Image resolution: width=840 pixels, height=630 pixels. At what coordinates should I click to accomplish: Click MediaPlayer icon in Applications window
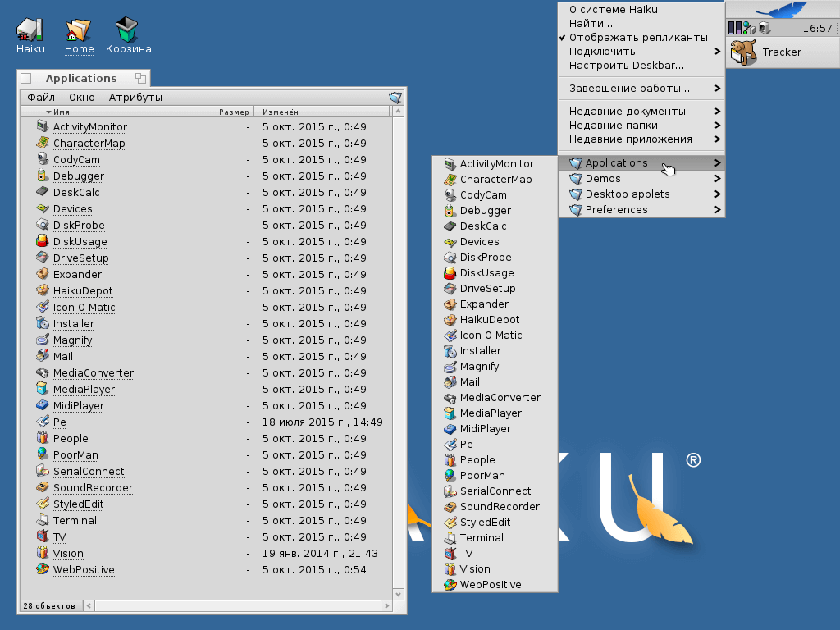tap(43, 389)
